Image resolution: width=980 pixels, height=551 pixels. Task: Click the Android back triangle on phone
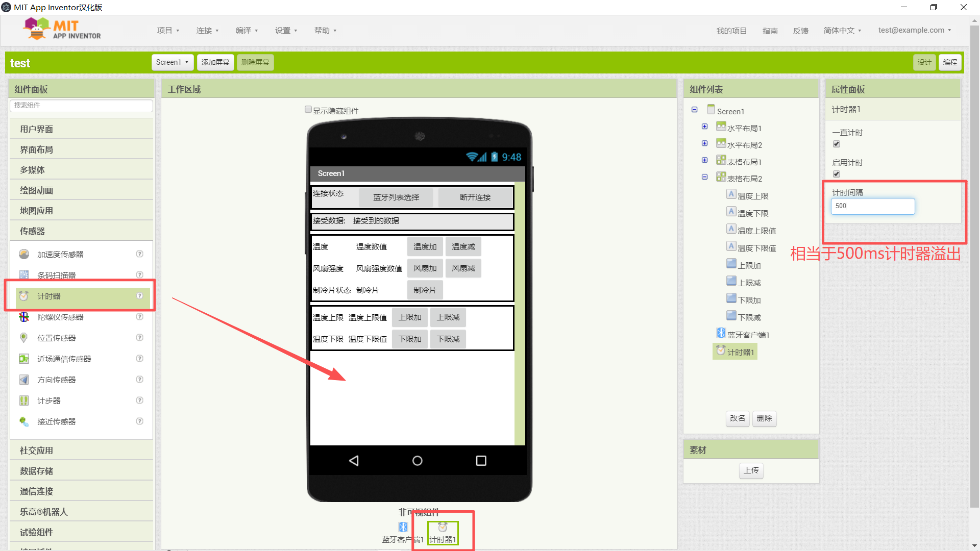(x=354, y=461)
